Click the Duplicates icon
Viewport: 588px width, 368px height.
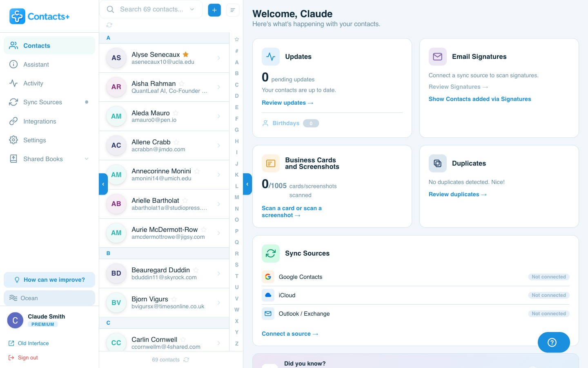point(437,164)
